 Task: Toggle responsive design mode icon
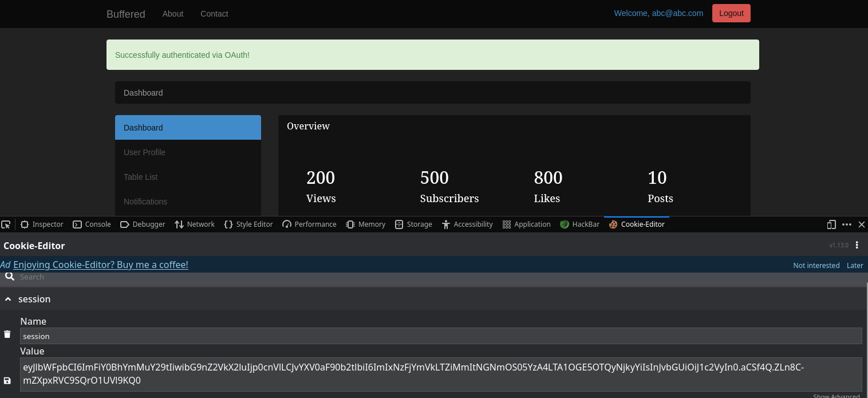[831, 224]
